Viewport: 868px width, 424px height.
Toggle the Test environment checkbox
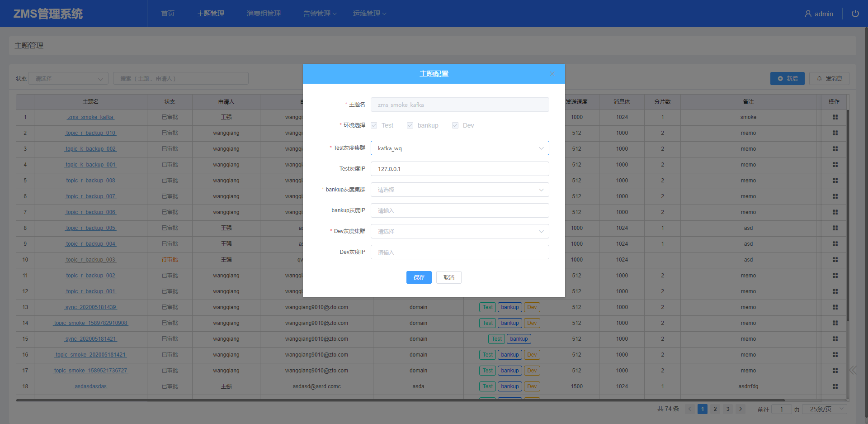coord(374,125)
